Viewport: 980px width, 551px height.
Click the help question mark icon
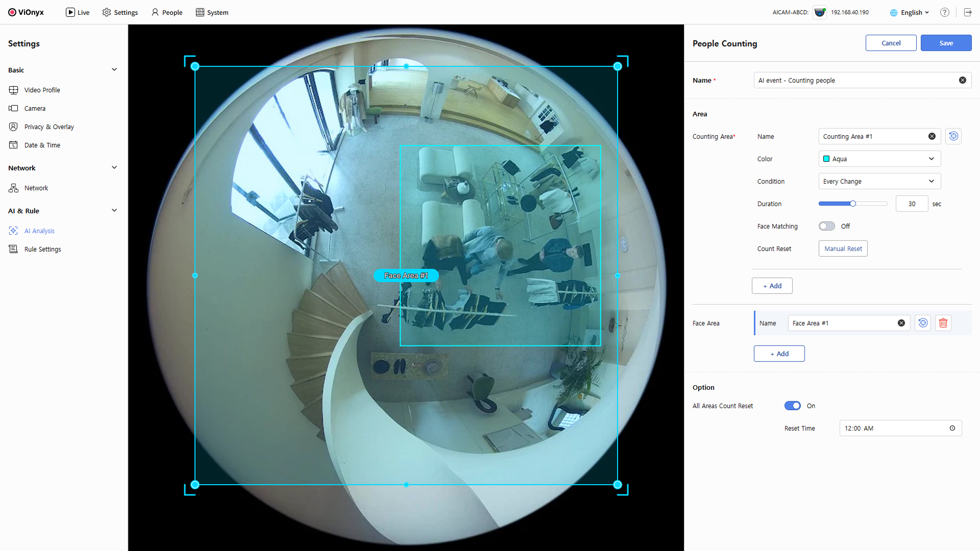[x=944, y=12]
